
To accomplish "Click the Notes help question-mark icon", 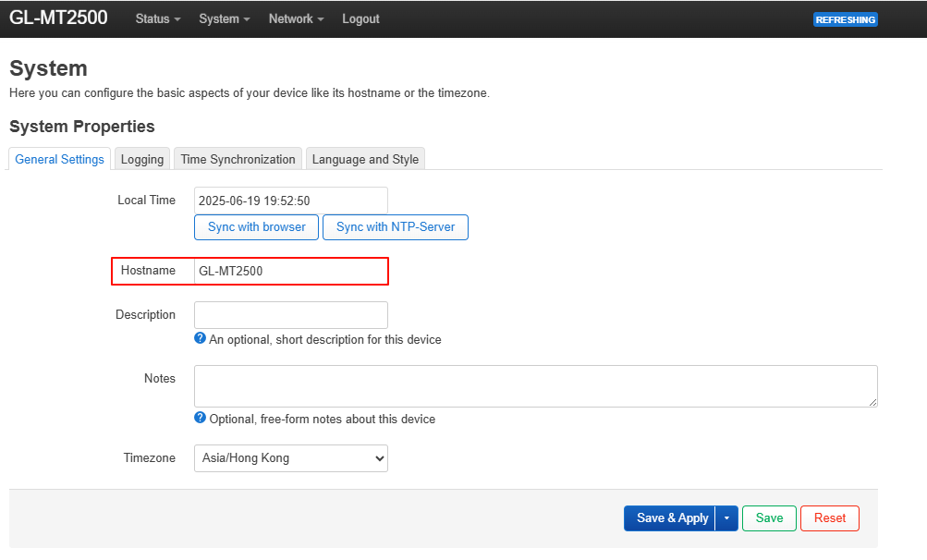I will point(200,418).
